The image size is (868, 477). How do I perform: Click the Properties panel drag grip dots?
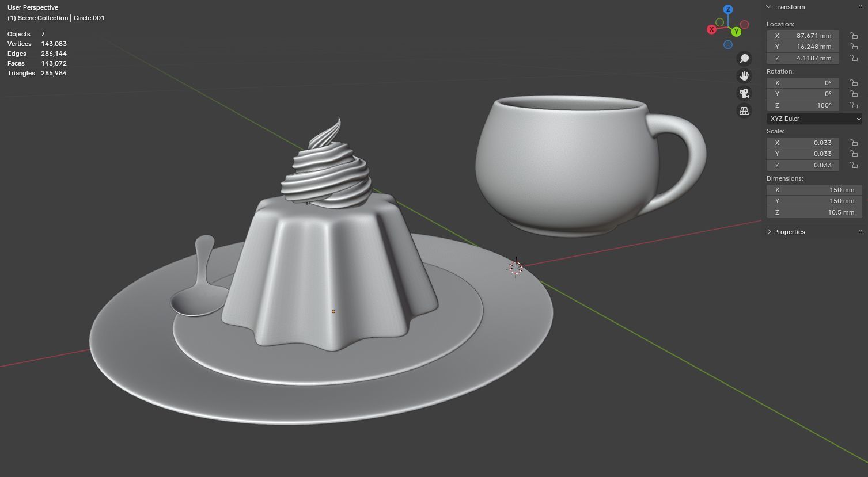(x=861, y=232)
